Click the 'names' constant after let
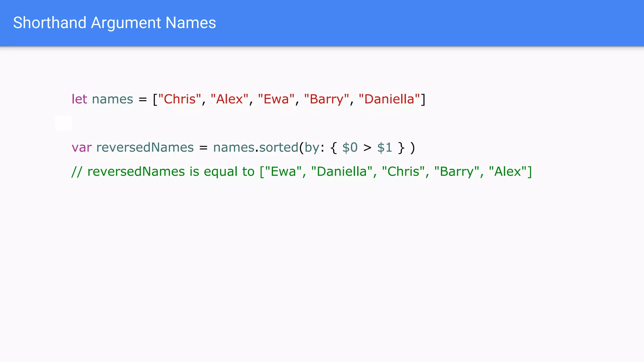Viewport: 644px width, 362px height. click(112, 99)
